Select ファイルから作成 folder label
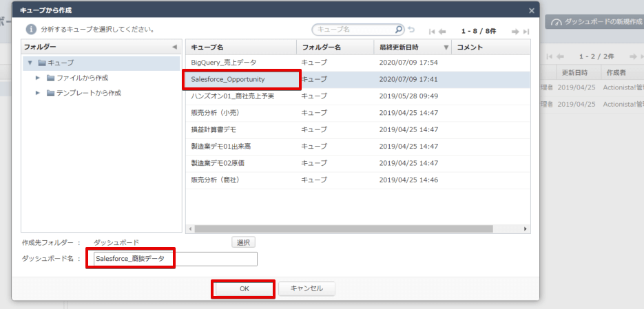 [83, 78]
